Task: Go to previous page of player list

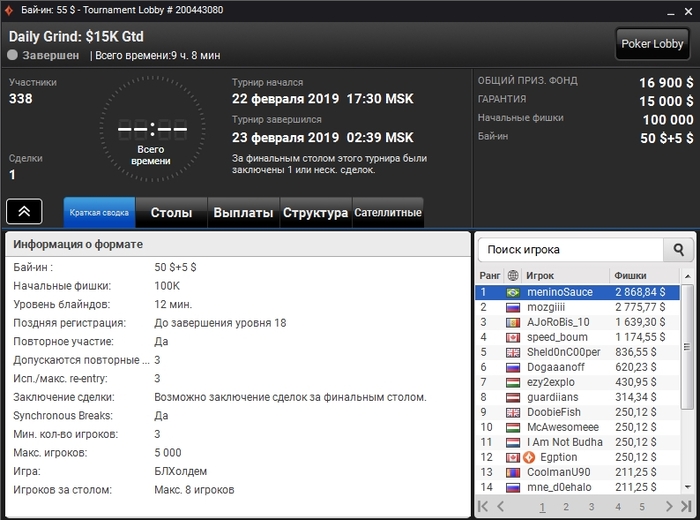Action: tap(500, 506)
